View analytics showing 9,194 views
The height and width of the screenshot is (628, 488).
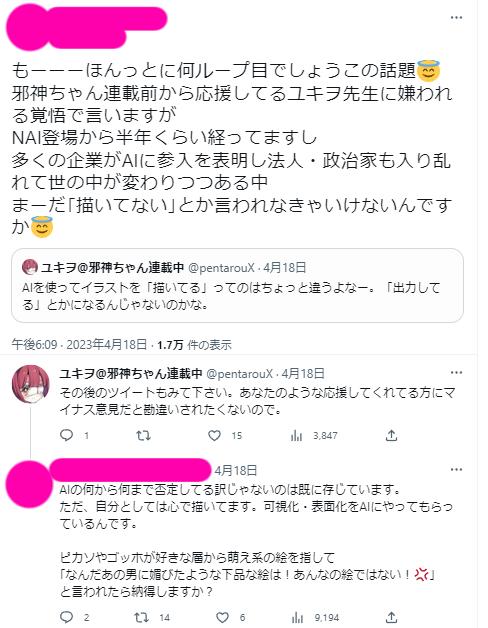click(x=315, y=617)
